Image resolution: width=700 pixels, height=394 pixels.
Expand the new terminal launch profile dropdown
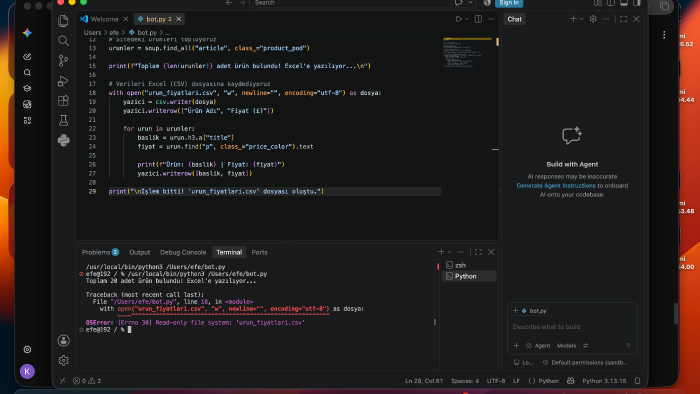(449, 252)
